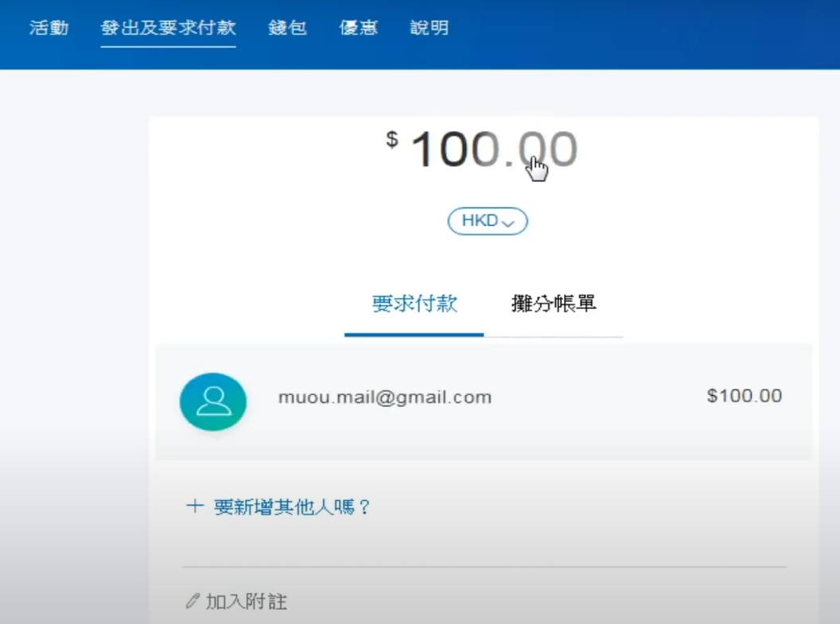This screenshot has width=840, height=624.
Task: Click the dollar sign currency symbol
Action: coord(392,140)
